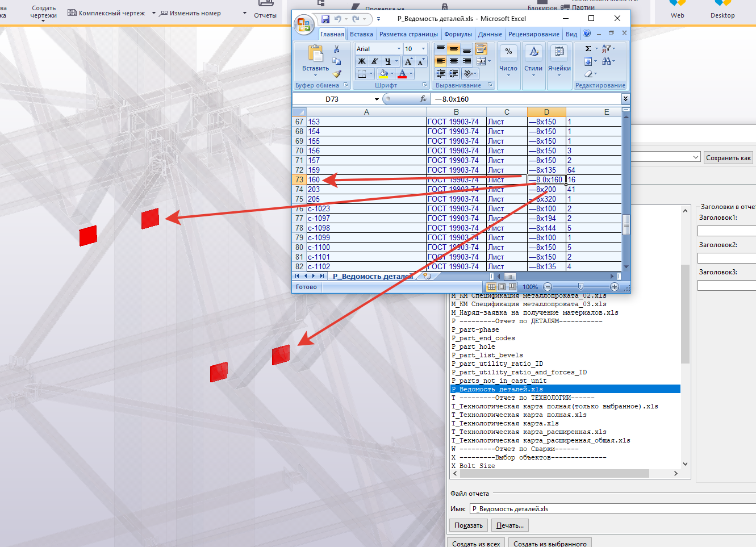Viewport: 756px width, 547px height.
Task: Open the Name Box D73 dropdown arrow
Action: pos(377,99)
